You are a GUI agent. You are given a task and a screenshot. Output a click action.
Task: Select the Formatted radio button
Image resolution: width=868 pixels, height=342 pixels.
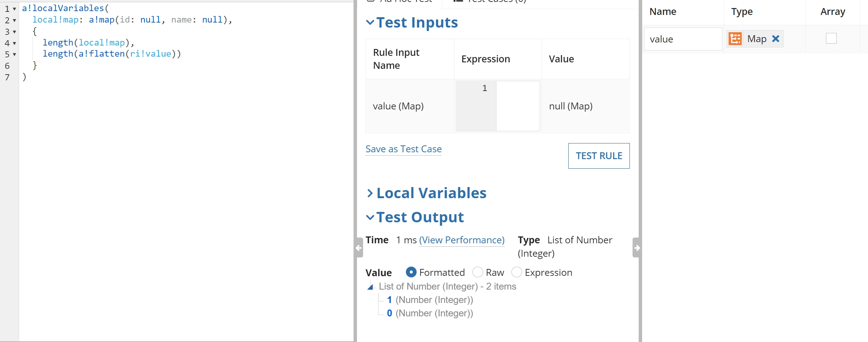(x=411, y=272)
